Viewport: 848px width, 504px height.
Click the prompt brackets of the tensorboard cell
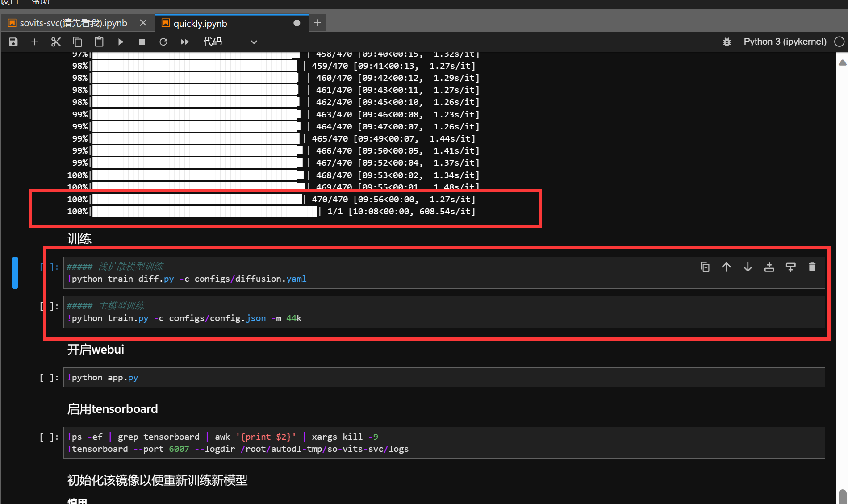point(49,437)
